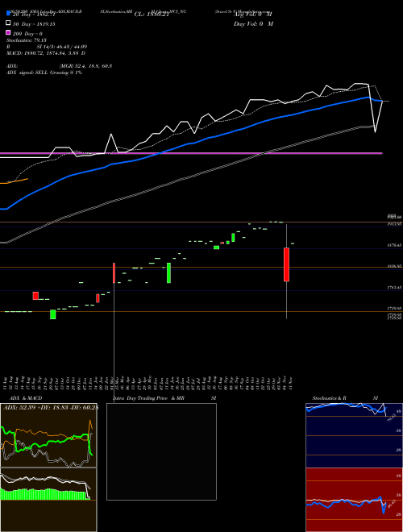The height and width of the screenshot is (532, 403).
Task: Click the 1913.95 price axis label
Action: pos(394,224)
